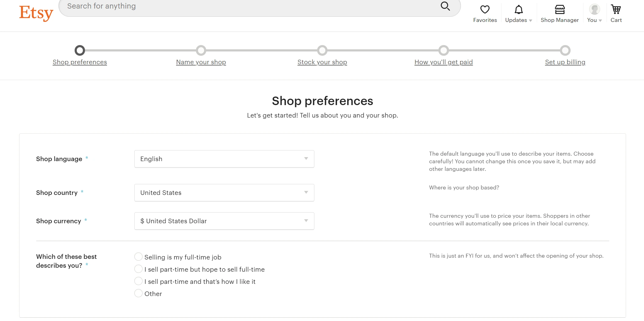Select the "Other" radio option

(138, 293)
